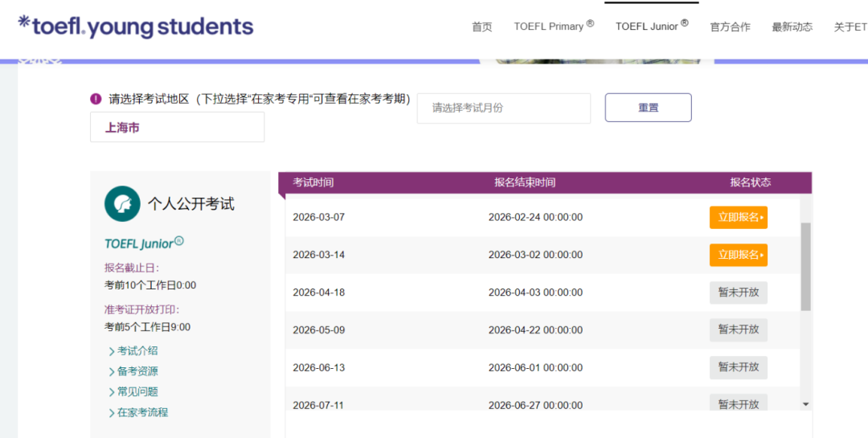Open the 考试介绍 link
The width and height of the screenshot is (868, 438).
pos(137,352)
